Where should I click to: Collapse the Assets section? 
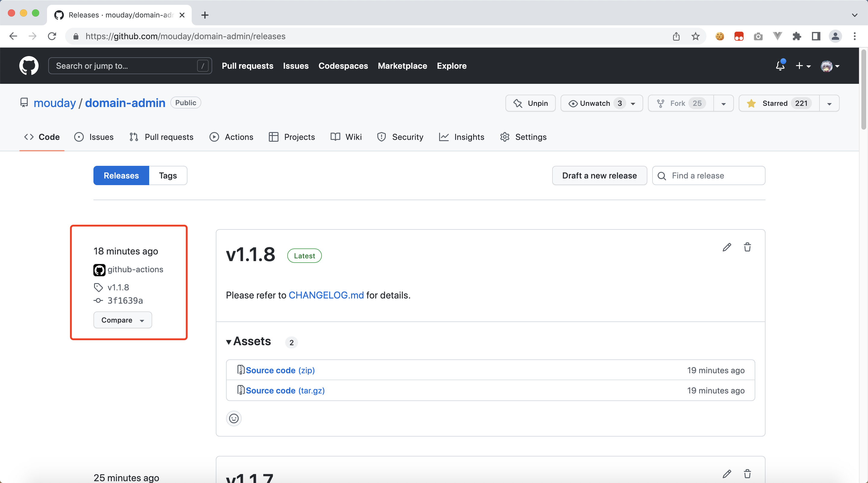tap(249, 341)
